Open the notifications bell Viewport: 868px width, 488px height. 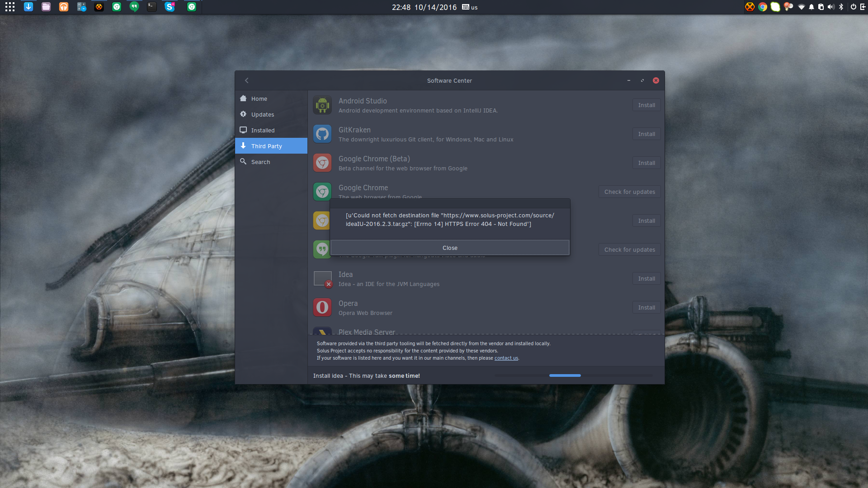(x=811, y=7)
